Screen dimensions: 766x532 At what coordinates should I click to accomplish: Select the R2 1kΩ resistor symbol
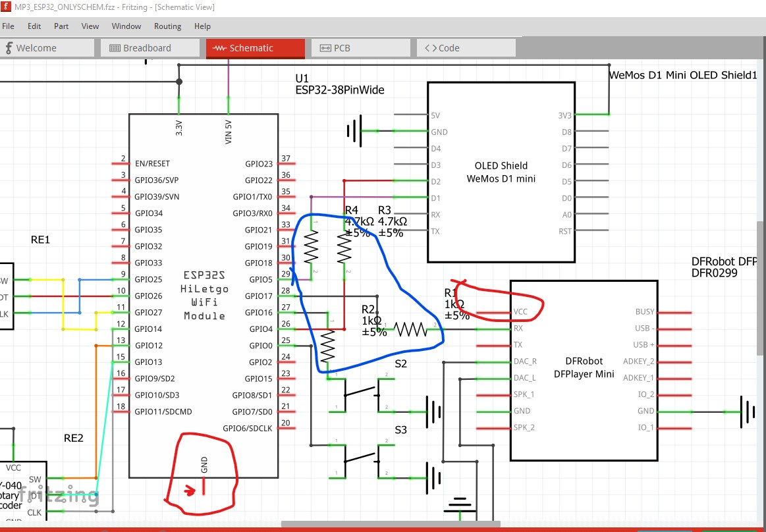pyautogui.click(x=410, y=330)
